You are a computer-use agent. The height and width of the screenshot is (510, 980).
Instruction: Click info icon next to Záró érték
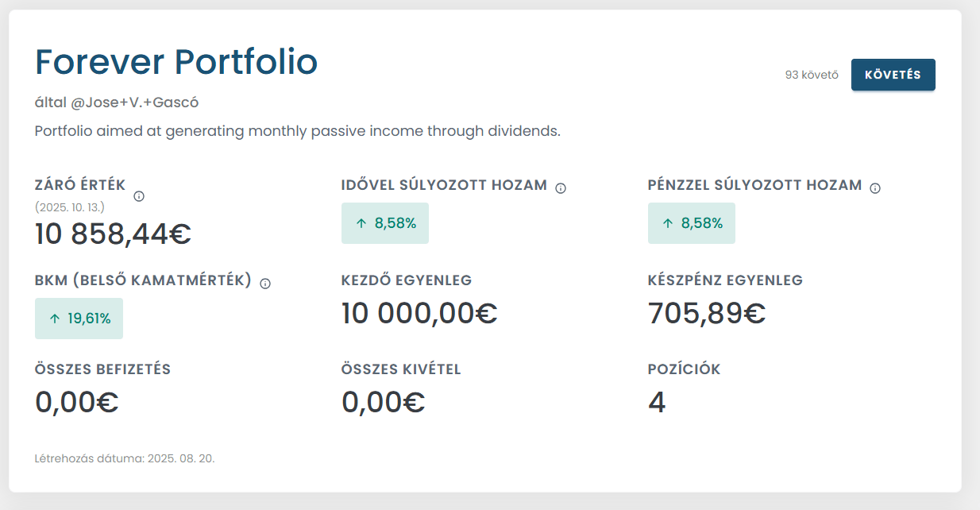pyautogui.click(x=139, y=196)
